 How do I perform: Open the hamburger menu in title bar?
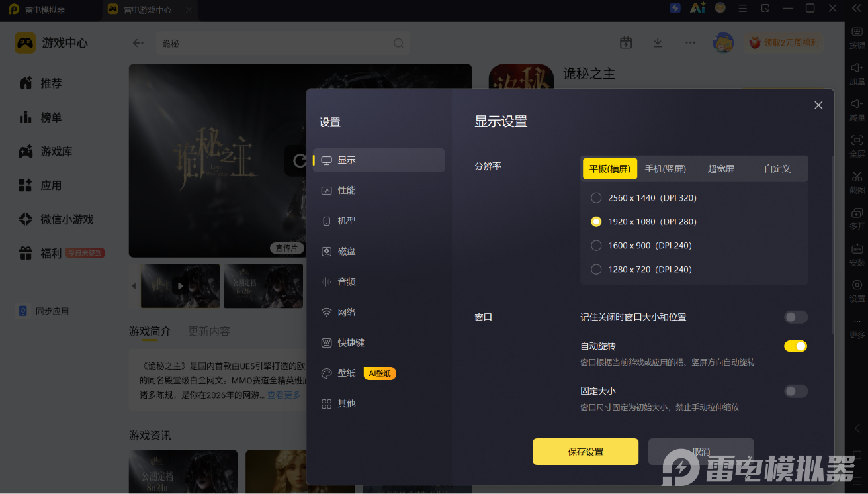click(x=743, y=8)
